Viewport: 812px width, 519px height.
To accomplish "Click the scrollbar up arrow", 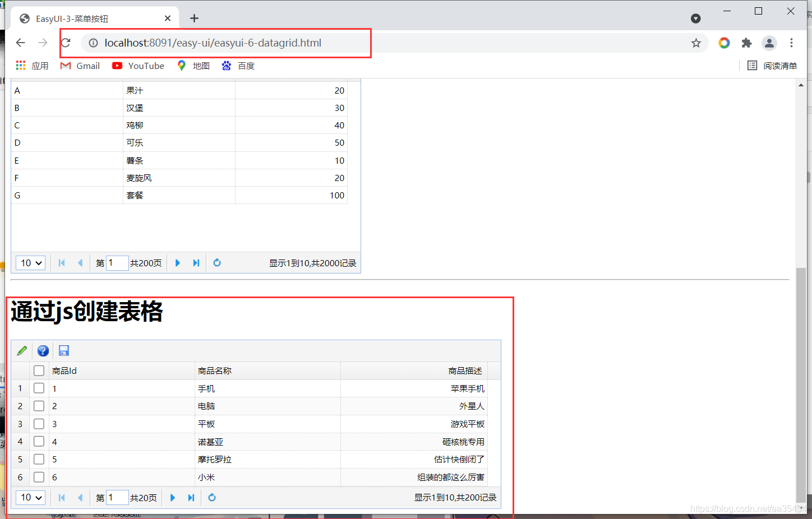I will pyautogui.click(x=801, y=85).
